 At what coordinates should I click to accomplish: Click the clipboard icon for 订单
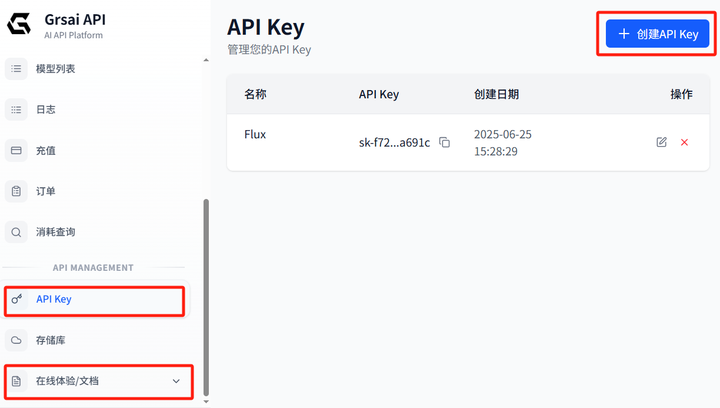[x=16, y=191]
